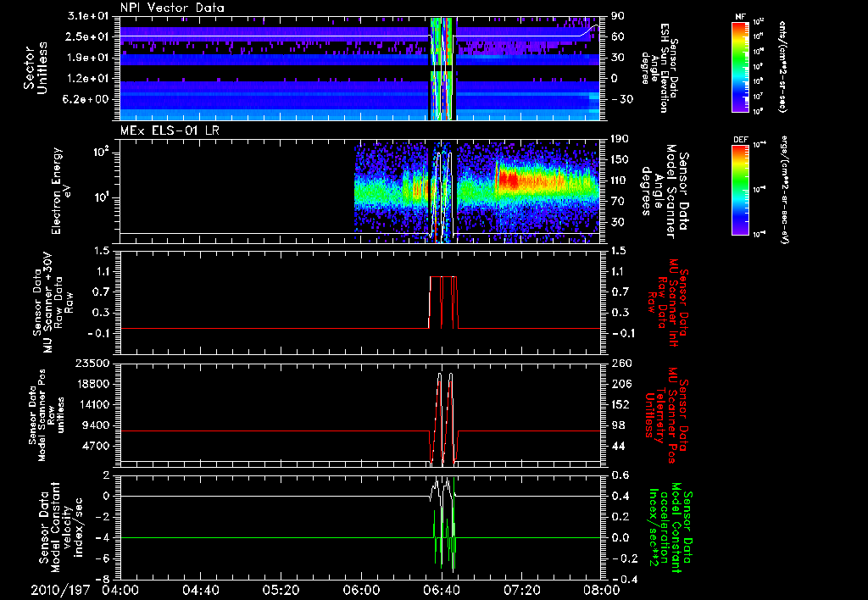The width and height of the screenshot is (868, 600).
Task: Click the NF label above the color bar
Action: (741, 17)
